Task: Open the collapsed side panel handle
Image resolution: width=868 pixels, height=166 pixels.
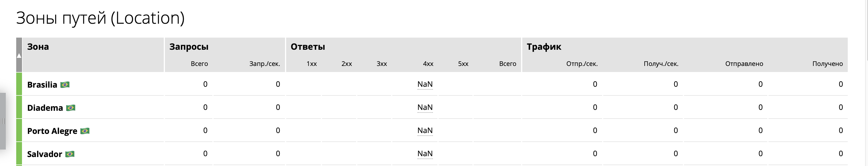Action: (x=3, y=121)
